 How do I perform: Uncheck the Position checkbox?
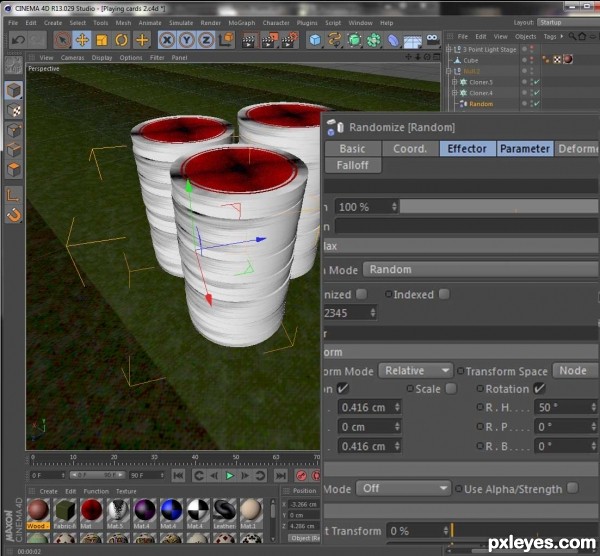[343, 389]
